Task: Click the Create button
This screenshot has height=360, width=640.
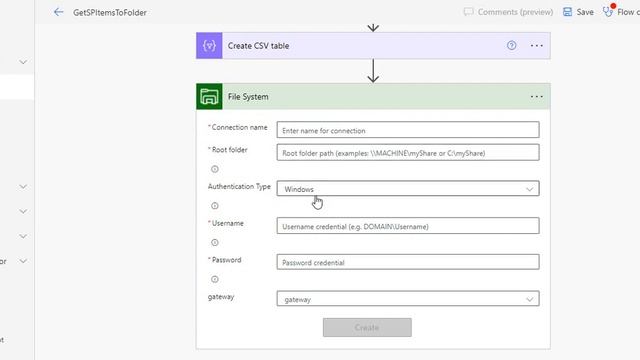Action: (x=367, y=327)
